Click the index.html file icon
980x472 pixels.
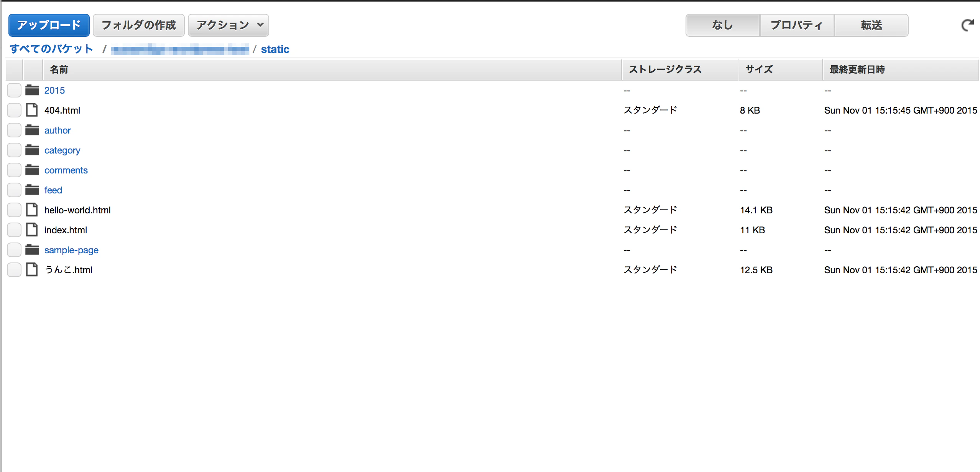(32, 229)
